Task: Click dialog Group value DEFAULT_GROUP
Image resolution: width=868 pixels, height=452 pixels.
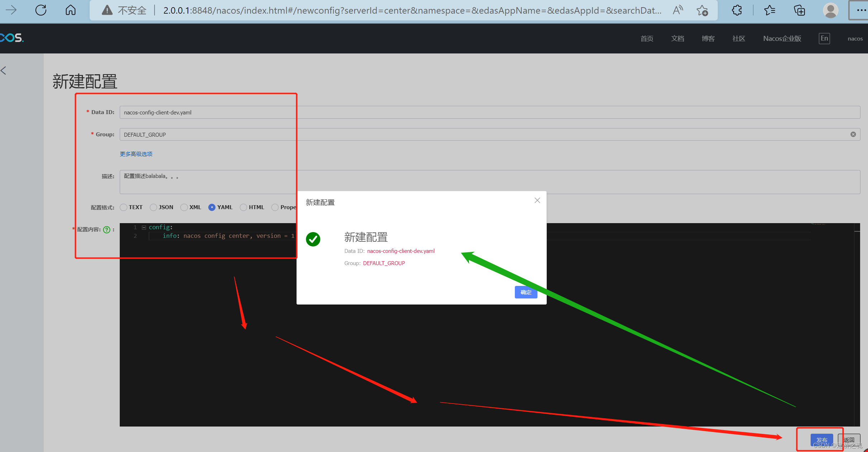Action: tap(384, 263)
